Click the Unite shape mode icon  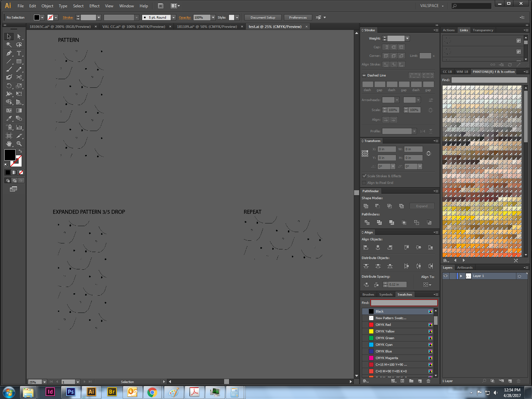click(366, 206)
